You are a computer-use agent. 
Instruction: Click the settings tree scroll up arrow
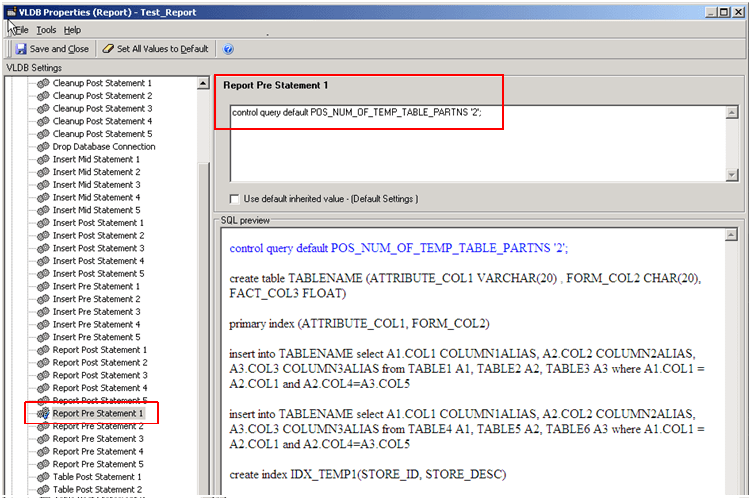[x=204, y=83]
